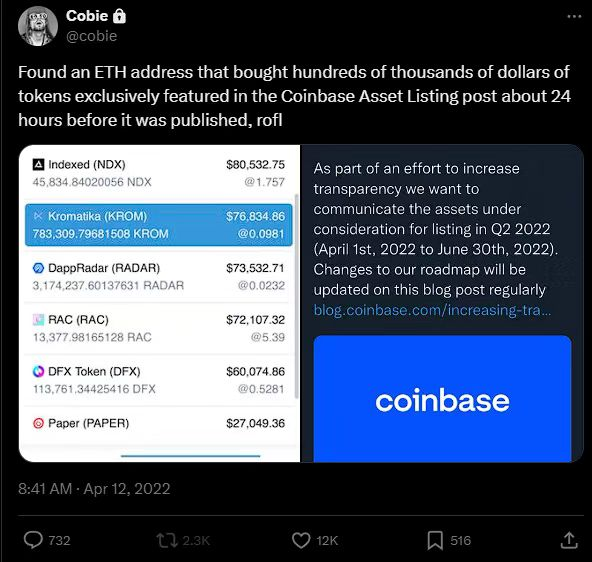The height and width of the screenshot is (562, 592).
Task: Click the DappRadar token logo
Action: tap(39, 268)
